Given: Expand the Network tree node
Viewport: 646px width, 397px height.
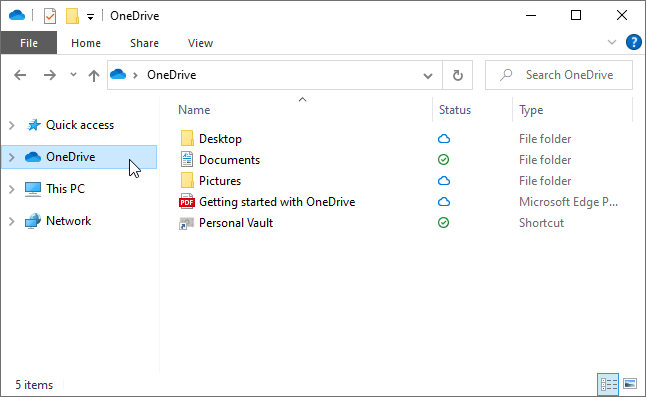Looking at the screenshot, I should coord(12,221).
